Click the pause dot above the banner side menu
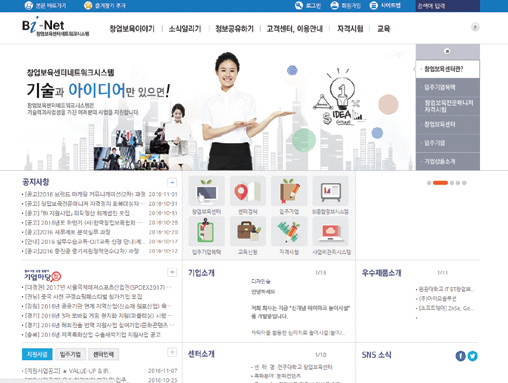Screen dimensions: 508x383 pos(447,51)
